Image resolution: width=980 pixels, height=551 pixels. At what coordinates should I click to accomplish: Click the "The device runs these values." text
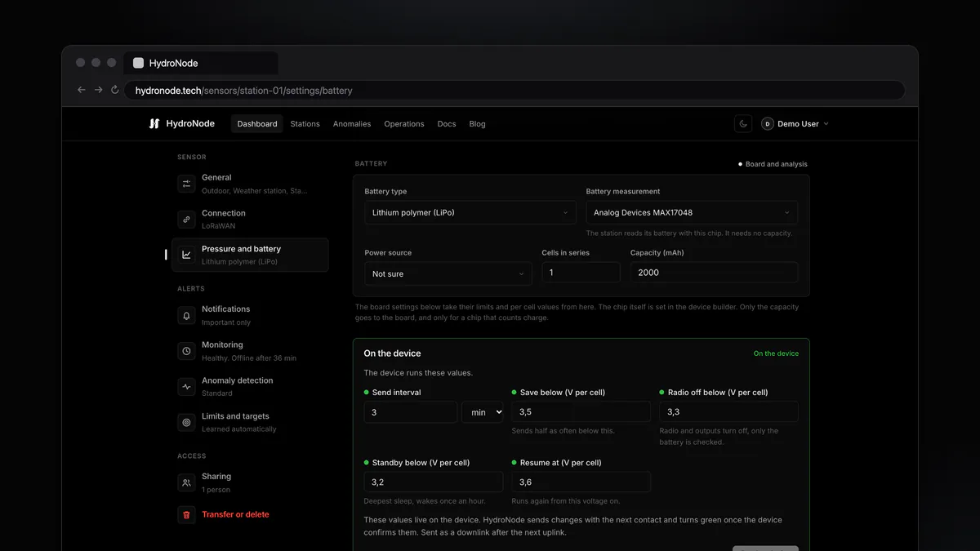418,373
